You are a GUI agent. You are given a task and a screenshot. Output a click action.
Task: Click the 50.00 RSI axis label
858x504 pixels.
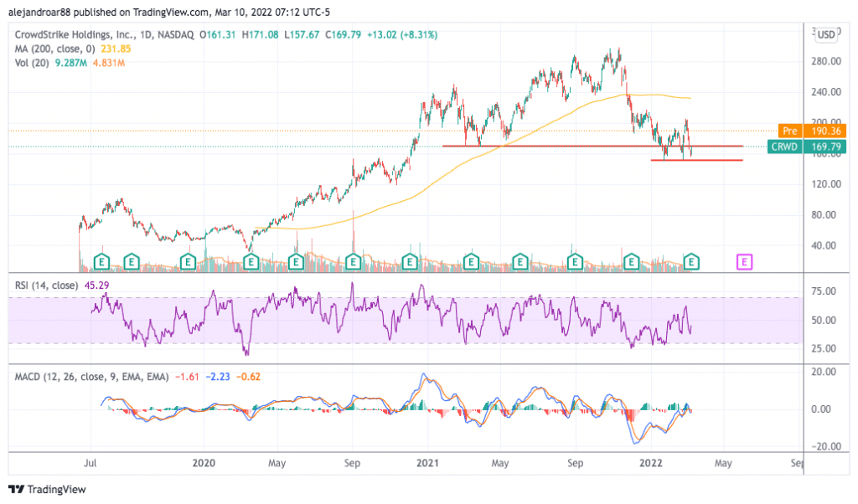point(824,320)
